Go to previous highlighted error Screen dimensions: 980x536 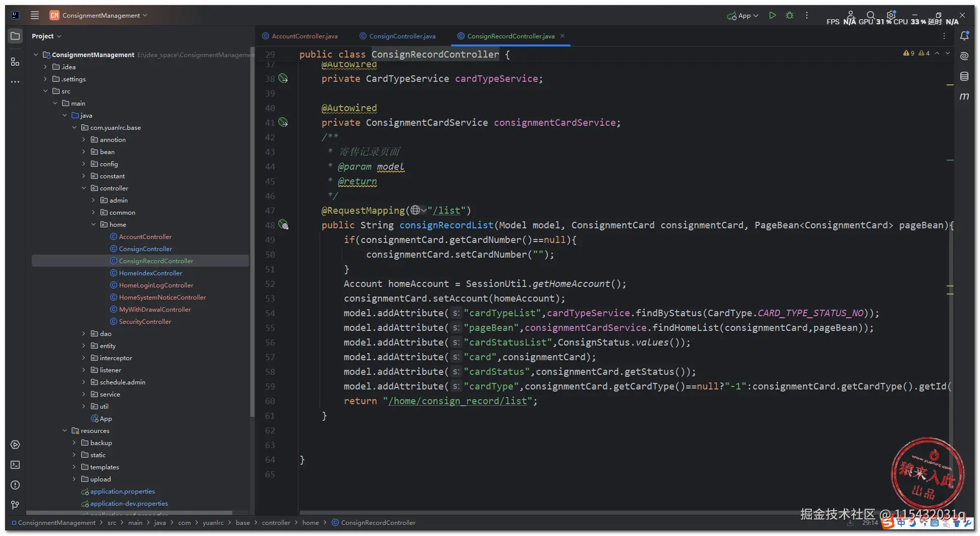[937, 53]
